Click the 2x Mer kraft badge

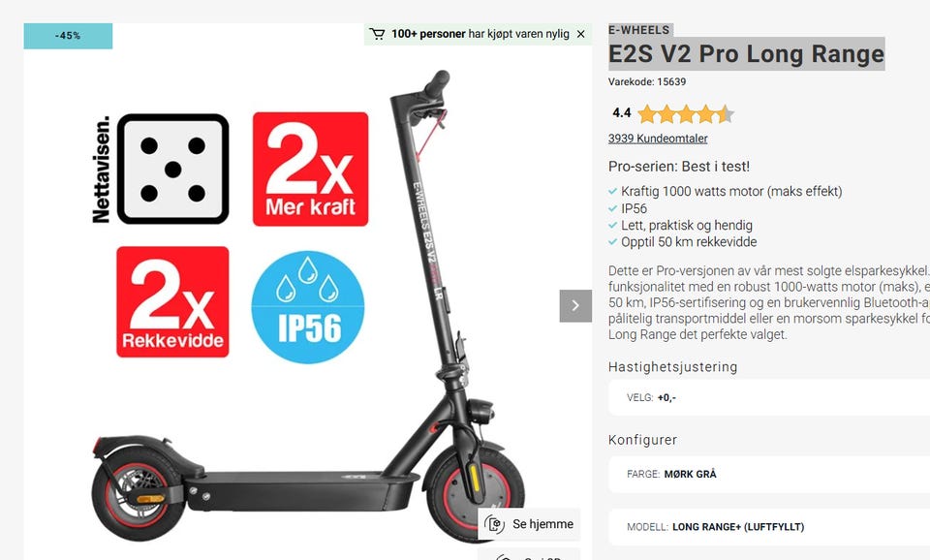[x=310, y=170]
